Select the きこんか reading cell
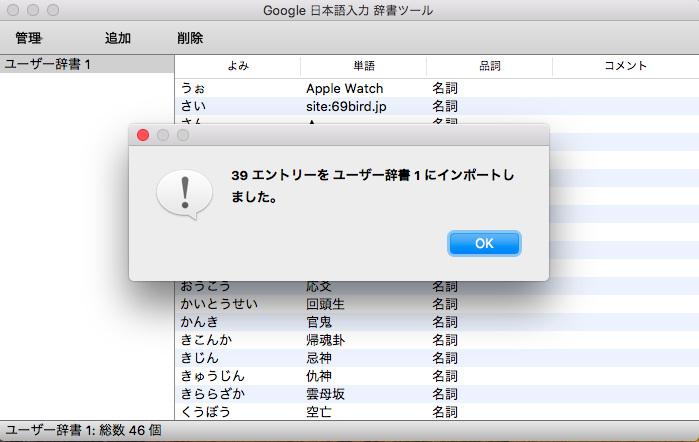Image resolution: width=699 pixels, height=442 pixels. (238, 340)
